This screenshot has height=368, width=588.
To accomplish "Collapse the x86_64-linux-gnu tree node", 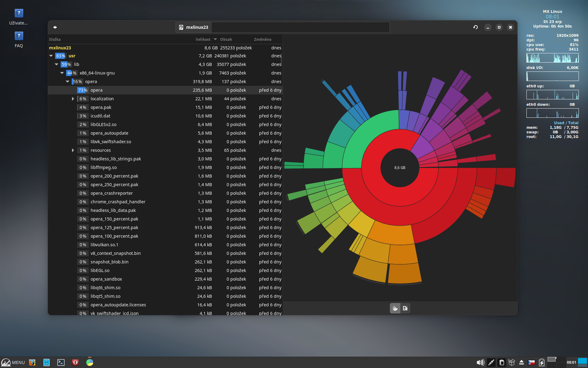I will point(62,73).
